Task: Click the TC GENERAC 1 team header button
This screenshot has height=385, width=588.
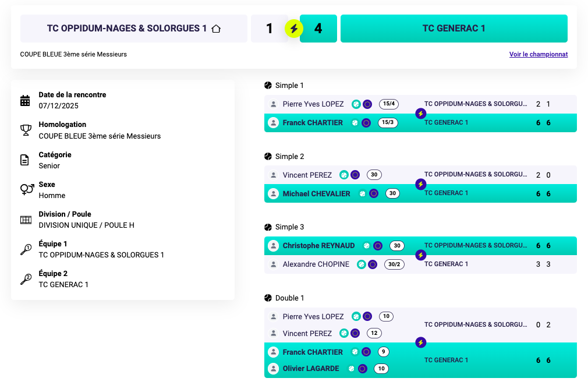Action: pos(454,29)
